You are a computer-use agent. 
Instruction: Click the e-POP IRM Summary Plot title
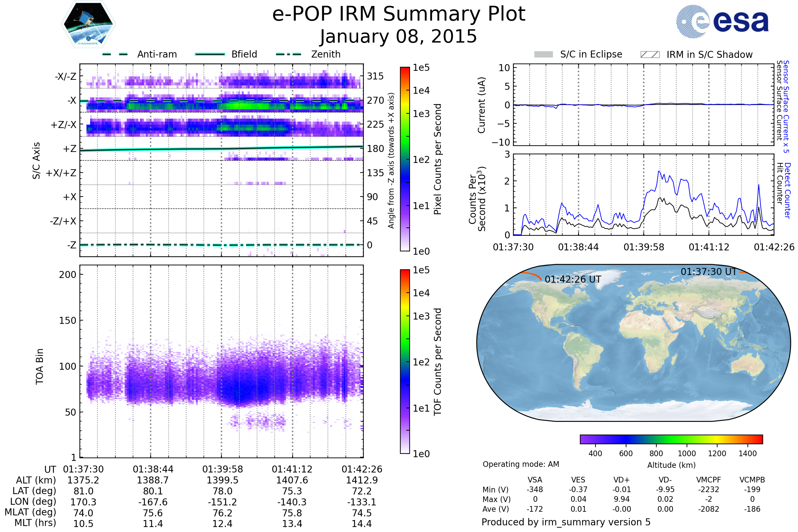(399, 14)
